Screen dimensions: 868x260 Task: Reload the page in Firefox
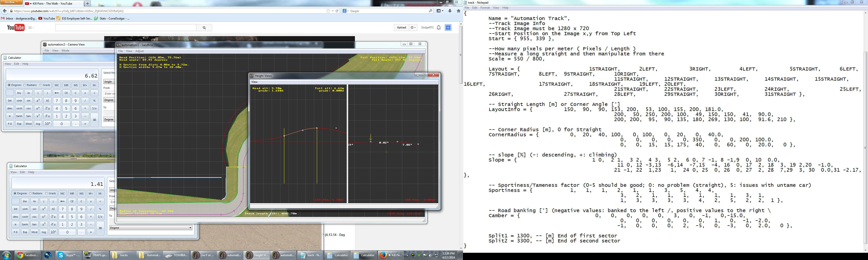(x=337, y=11)
